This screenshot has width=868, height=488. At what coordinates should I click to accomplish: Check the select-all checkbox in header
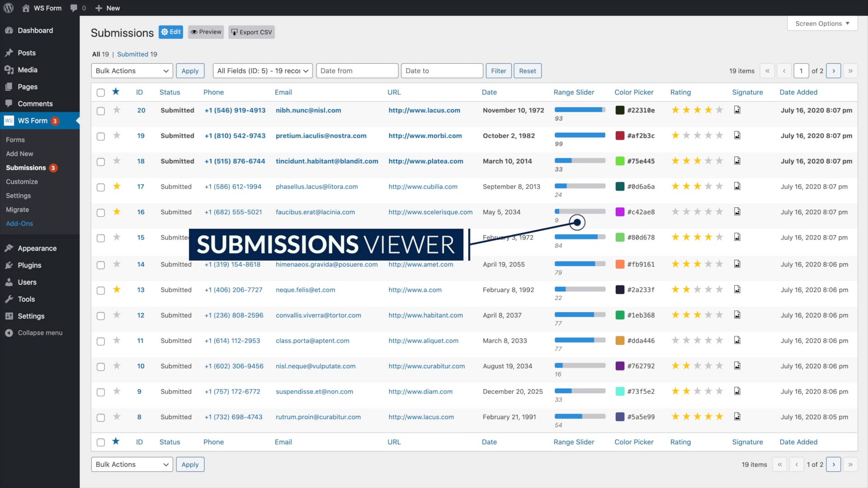[101, 93]
